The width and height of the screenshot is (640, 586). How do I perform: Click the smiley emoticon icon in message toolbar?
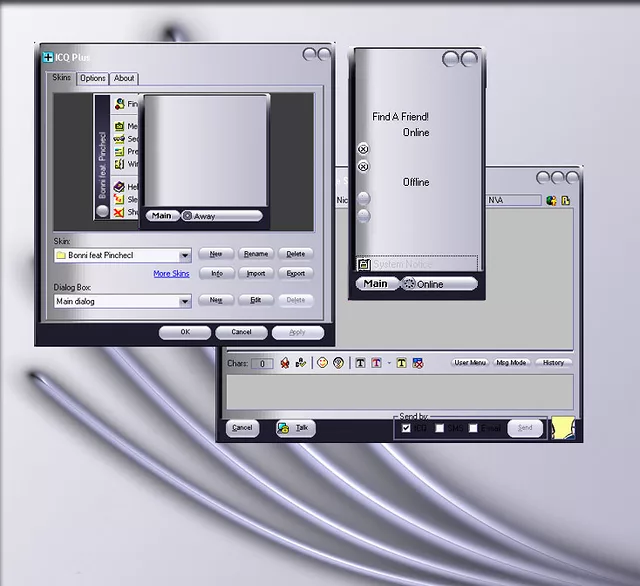pos(323,363)
